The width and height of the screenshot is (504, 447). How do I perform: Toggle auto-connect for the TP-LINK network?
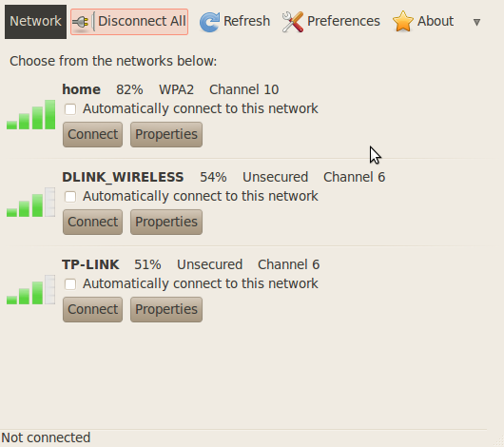[x=70, y=284]
